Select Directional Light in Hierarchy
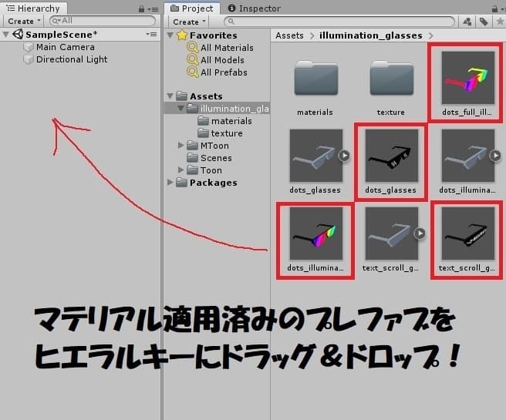 (x=72, y=59)
